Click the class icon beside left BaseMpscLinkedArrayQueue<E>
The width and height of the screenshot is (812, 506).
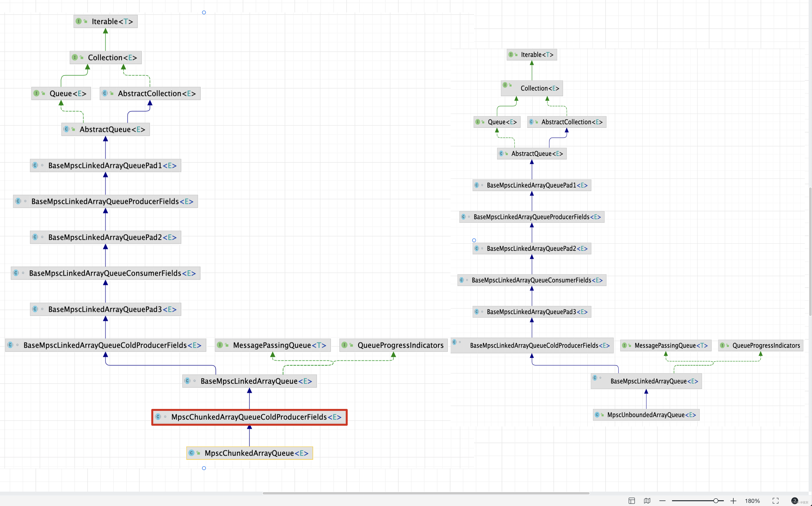pyautogui.click(x=187, y=380)
